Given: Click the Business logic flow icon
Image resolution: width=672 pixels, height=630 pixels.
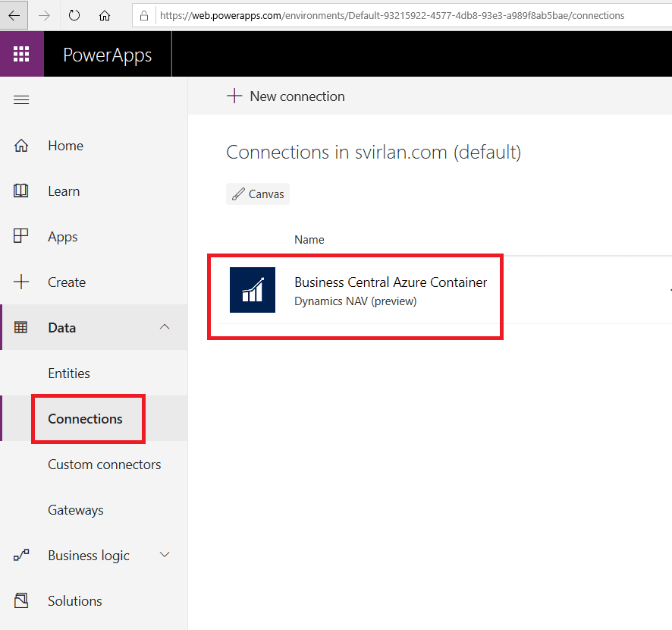Looking at the screenshot, I should [21, 555].
